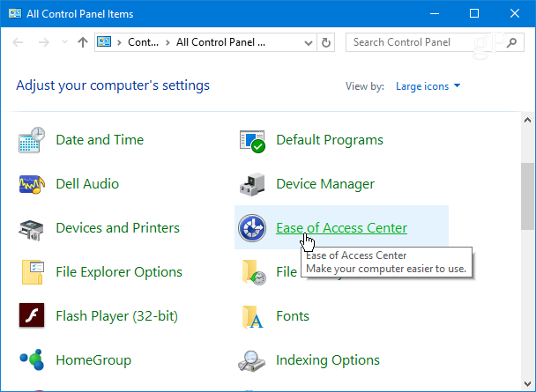The height and width of the screenshot is (392, 536).
Task: Click the Default Programs icon
Action: click(x=252, y=141)
